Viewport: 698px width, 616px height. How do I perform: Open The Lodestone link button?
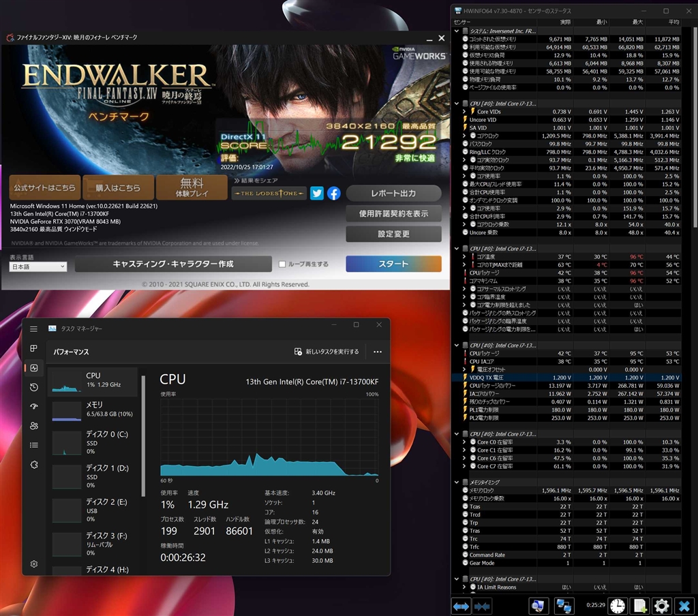(x=269, y=193)
